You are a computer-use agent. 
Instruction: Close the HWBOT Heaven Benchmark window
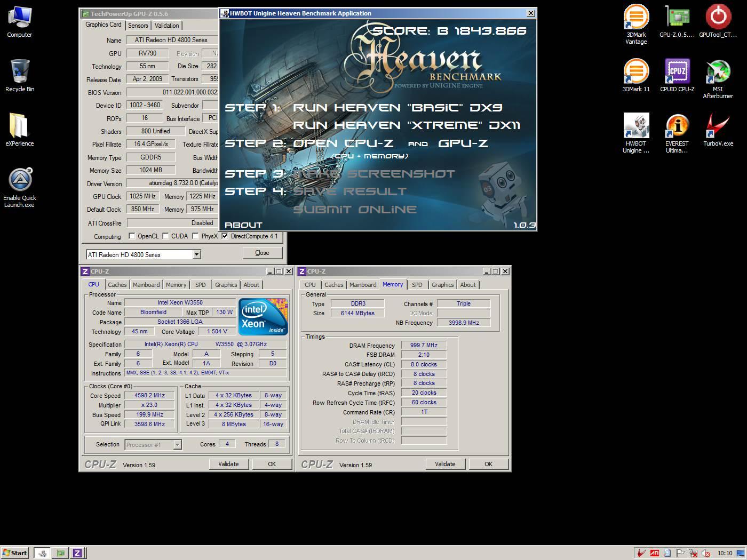click(x=531, y=13)
